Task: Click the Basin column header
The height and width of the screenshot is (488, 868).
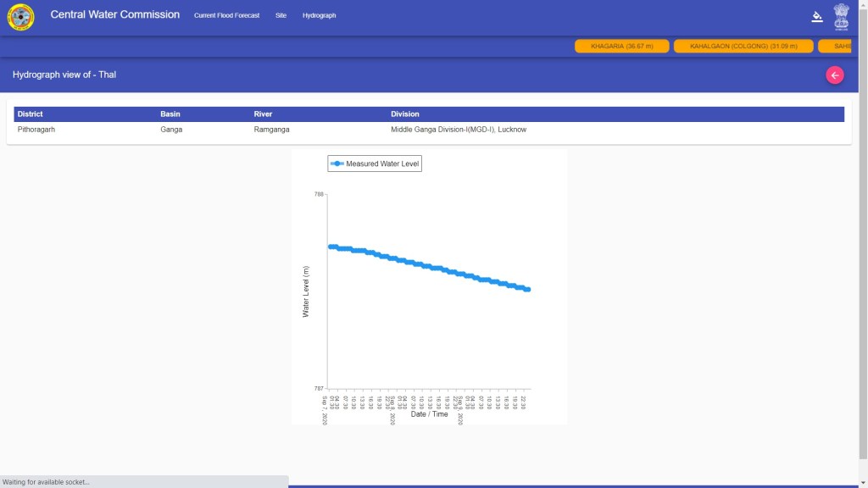Action: point(170,114)
